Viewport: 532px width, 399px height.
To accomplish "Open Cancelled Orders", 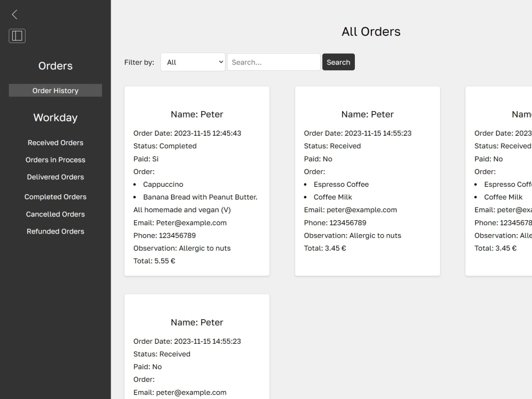I will point(55,214).
